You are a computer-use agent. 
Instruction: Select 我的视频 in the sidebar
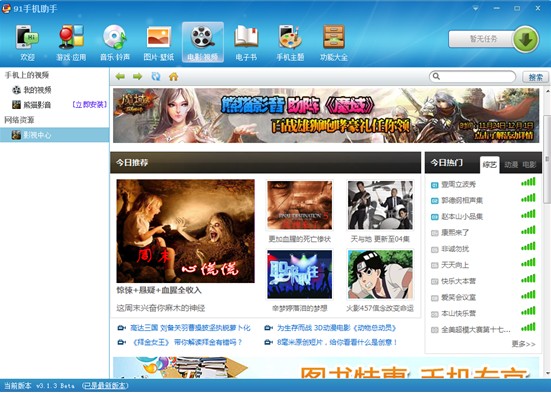click(x=37, y=90)
